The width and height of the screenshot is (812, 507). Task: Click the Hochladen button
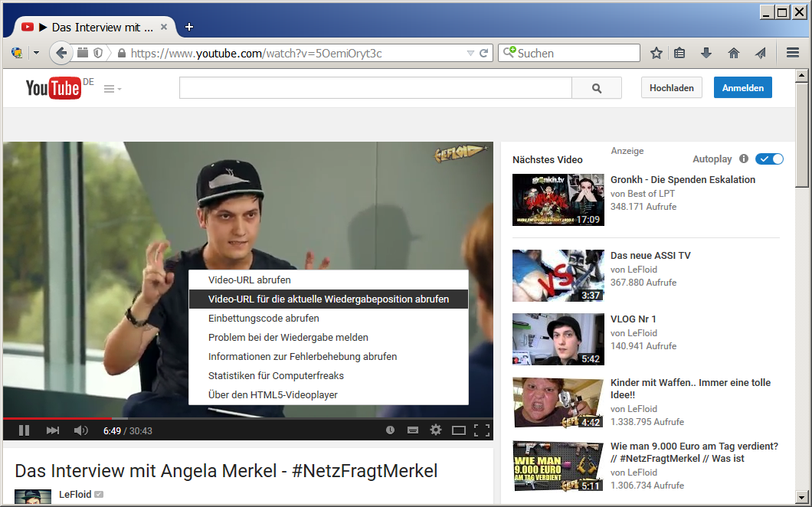672,87
